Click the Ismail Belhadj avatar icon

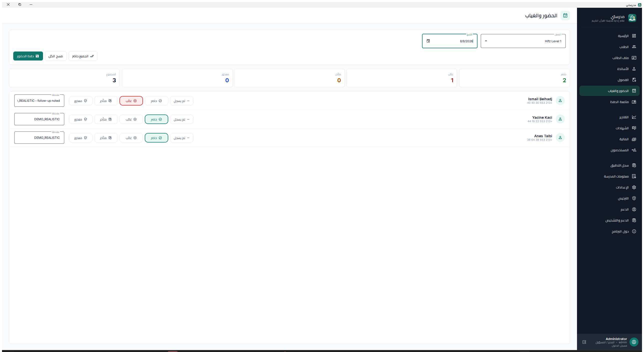coord(560,100)
